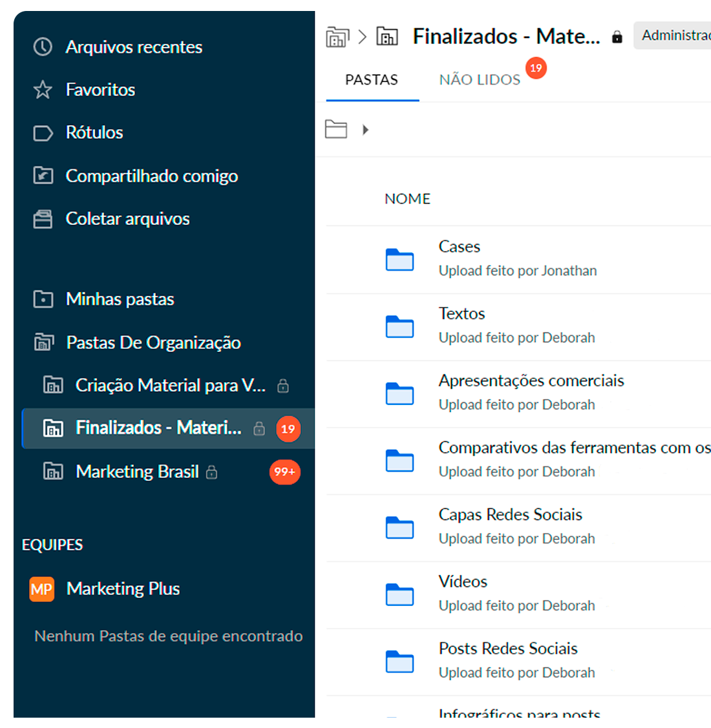Go to root organization breadcrumb icon
Image resolution: width=711 pixels, height=728 pixels.
tap(337, 37)
